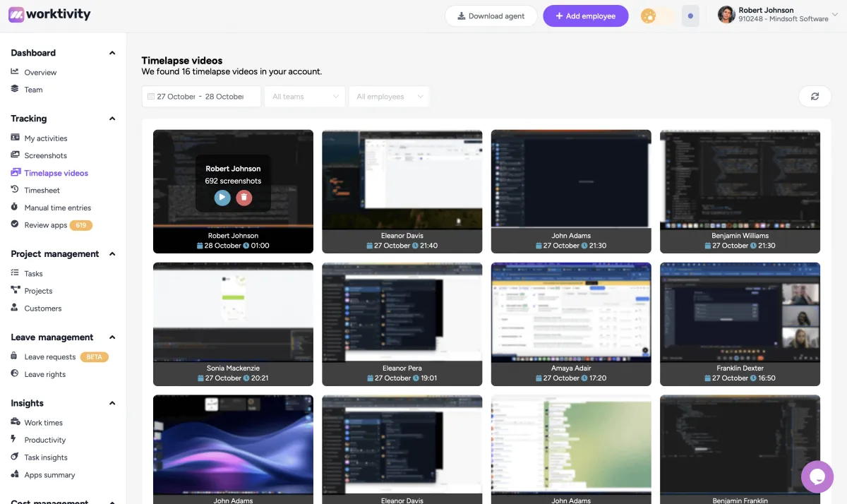Open the chat support bubble
Viewport: 847px width, 504px height.
tap(817, 476)
